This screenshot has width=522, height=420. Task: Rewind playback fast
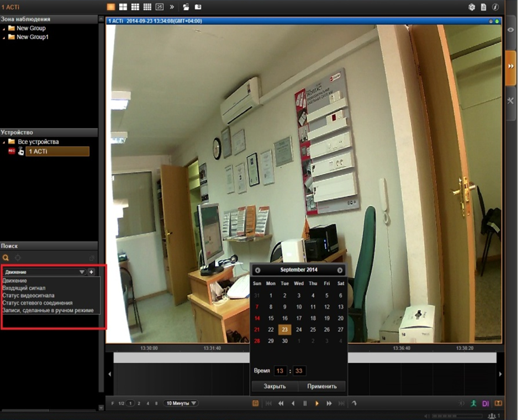(281, 403)
